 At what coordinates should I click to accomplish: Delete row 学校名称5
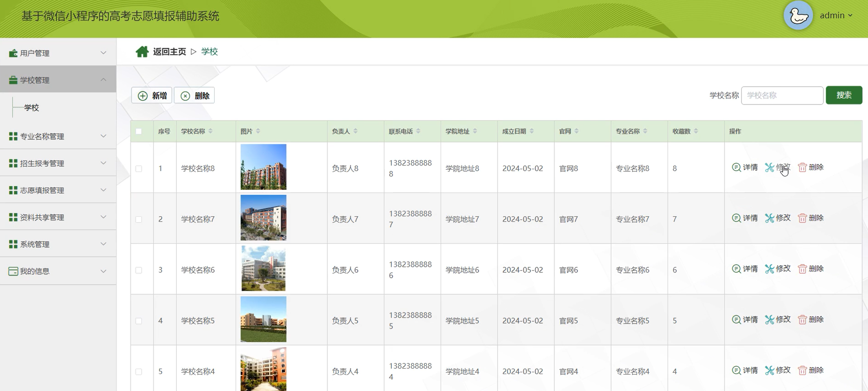click(x=810, y=319)
